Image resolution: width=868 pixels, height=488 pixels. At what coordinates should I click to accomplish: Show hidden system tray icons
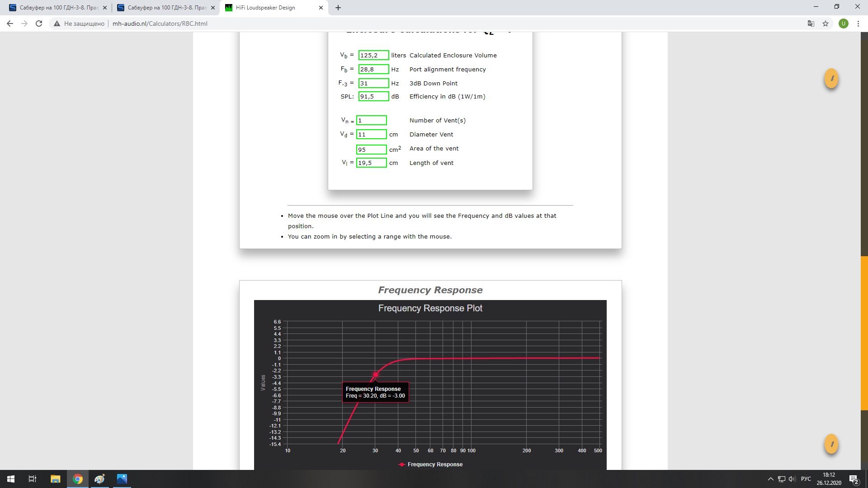770,479
